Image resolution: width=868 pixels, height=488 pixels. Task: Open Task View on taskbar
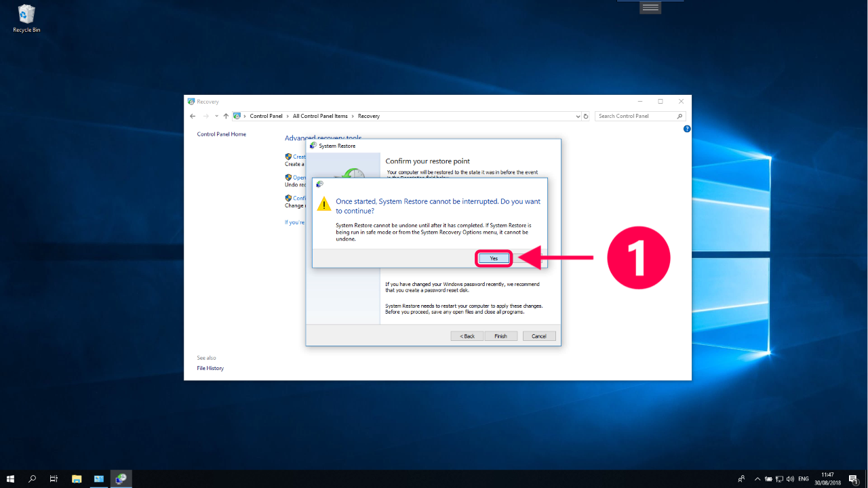pos(54,479)
